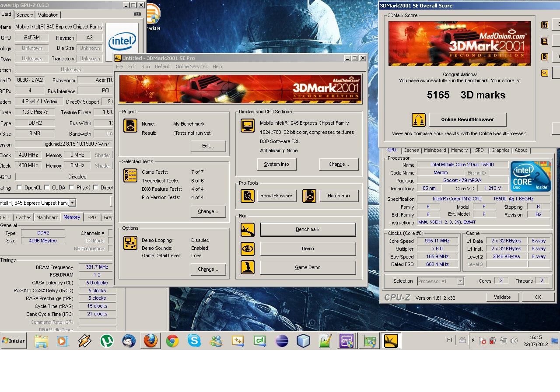
Task: Click the Selected Tests checklist icon
Action: 130,175
